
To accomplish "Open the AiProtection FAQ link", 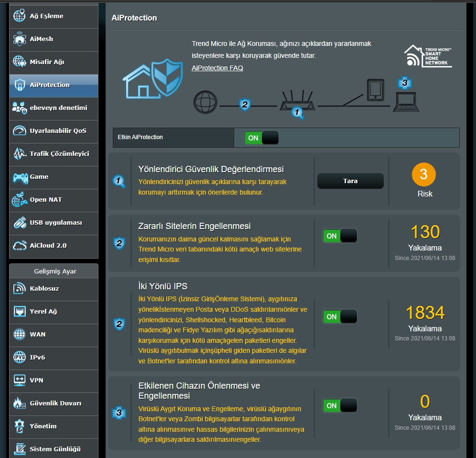I will point(217,68).
